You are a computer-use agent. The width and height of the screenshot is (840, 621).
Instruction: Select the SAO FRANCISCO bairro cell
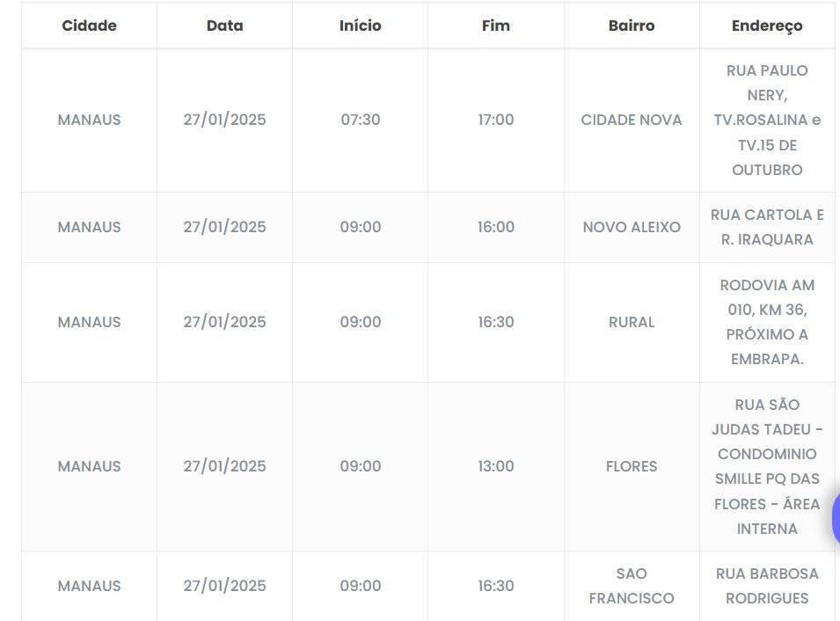coord(632,586)
